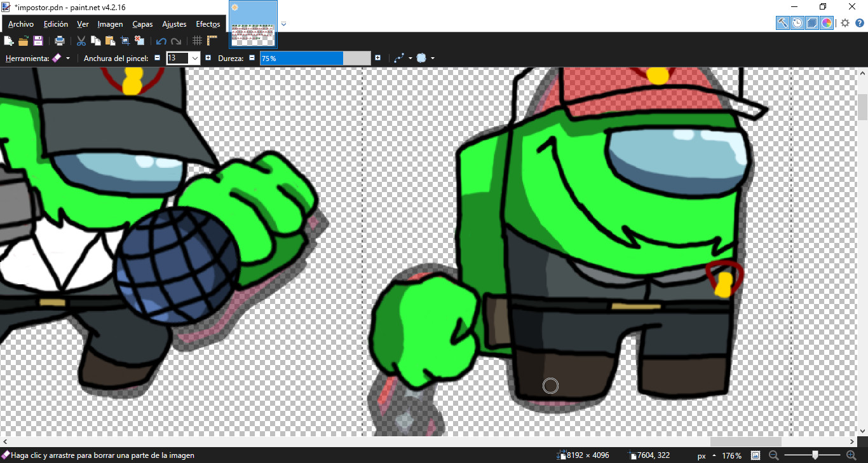The width and height of the screenshot is (868, 463).
Task: Toggle the Herramientas hammer panel
Action: [x=782, y=22]
